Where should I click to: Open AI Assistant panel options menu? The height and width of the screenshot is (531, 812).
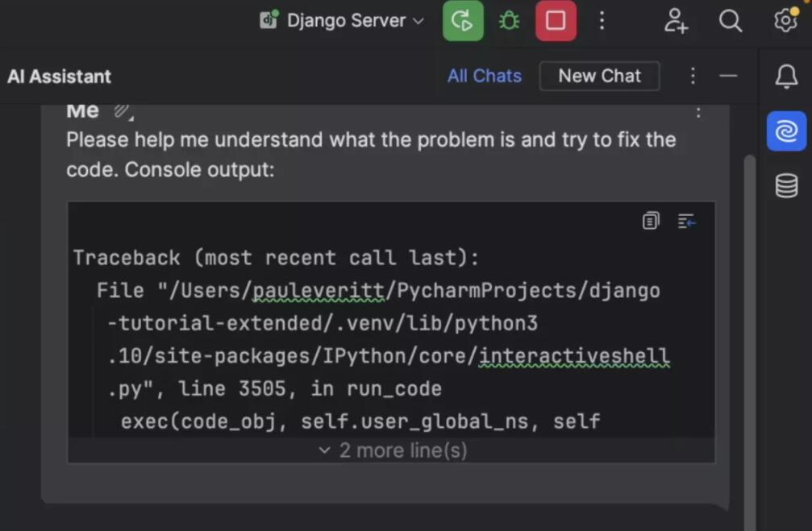tap(693, 76)
